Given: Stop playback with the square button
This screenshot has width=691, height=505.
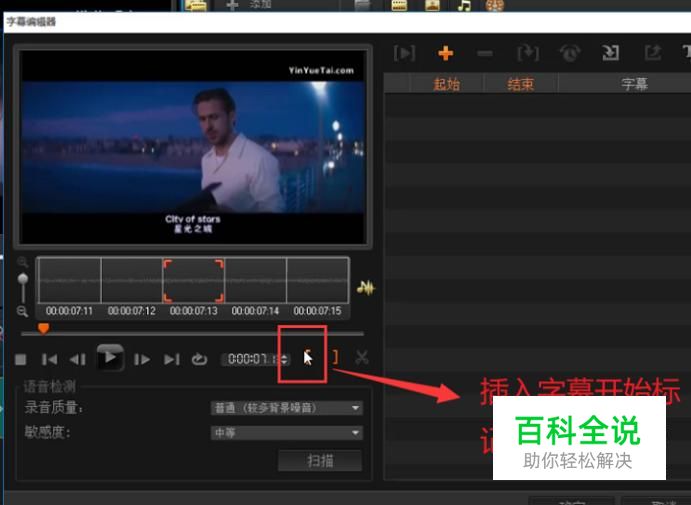Looking at the screenshot, I should coord(20,360).
